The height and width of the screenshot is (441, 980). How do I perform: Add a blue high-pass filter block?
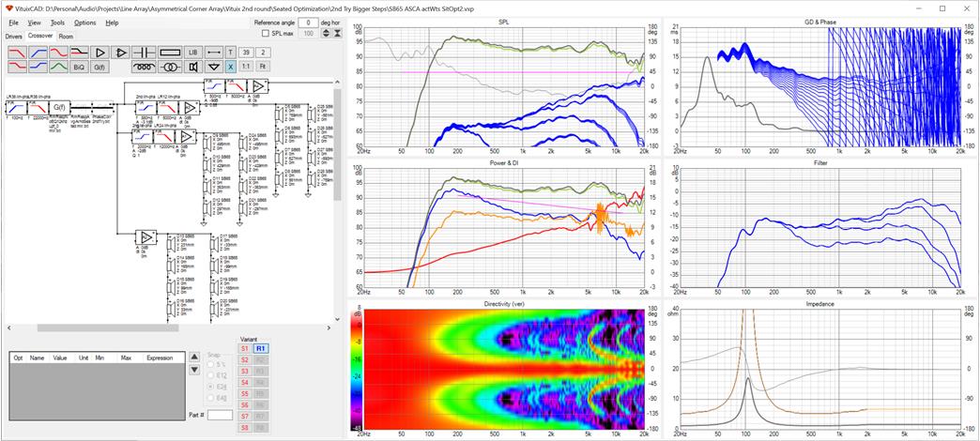coord(38,52)
